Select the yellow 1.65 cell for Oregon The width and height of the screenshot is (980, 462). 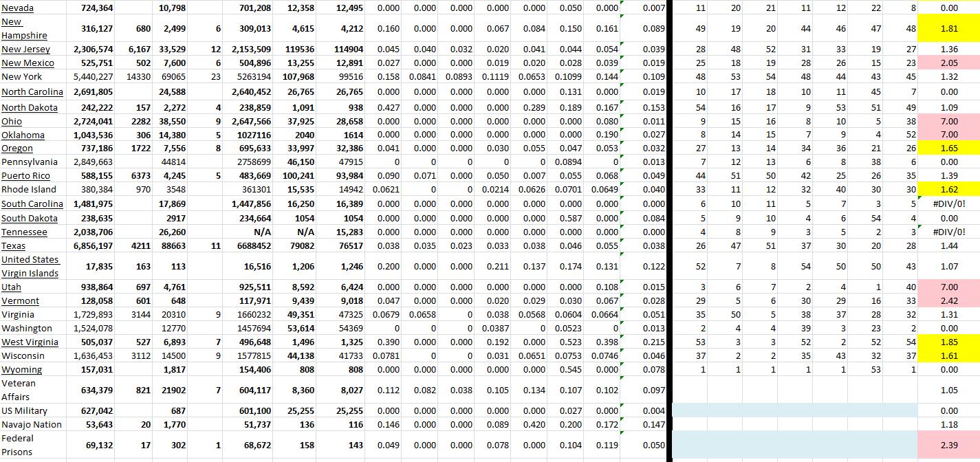point(948,148)
